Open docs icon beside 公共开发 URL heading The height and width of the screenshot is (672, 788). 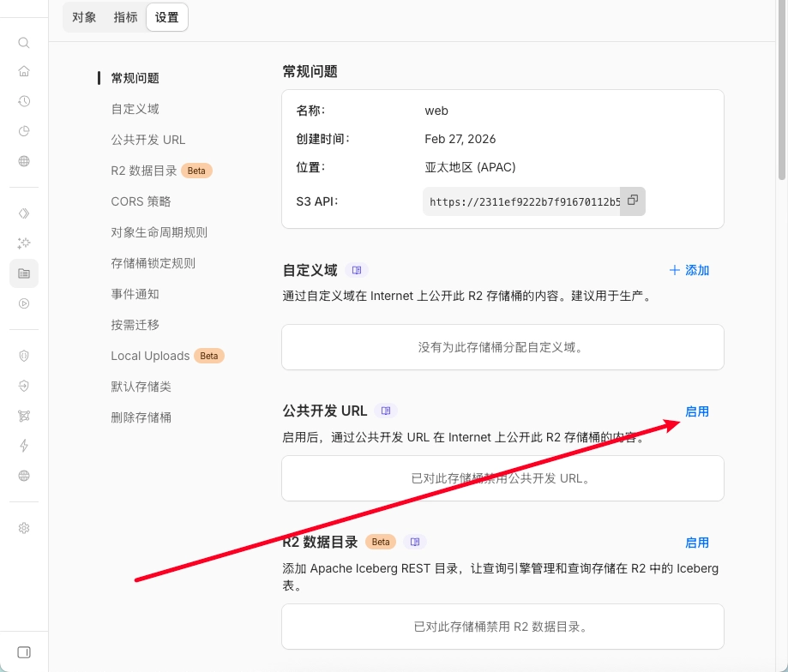pyautogui.click(x=386, y=411)
